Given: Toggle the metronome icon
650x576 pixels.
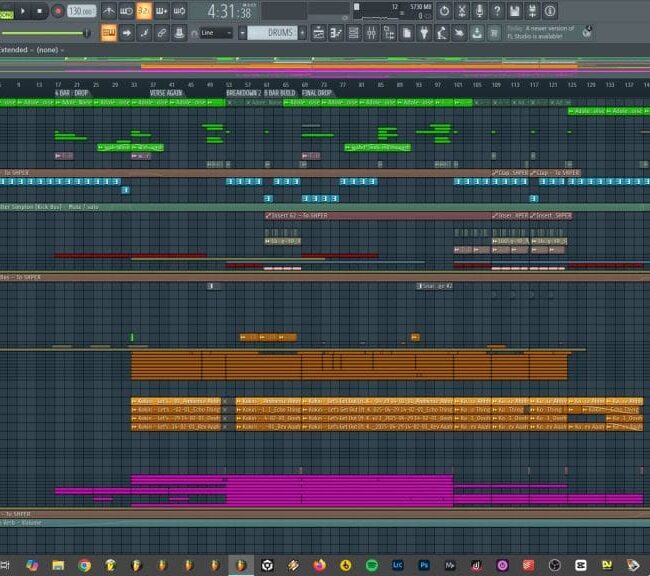Looking at the screenshot, I should click(108, 11).
